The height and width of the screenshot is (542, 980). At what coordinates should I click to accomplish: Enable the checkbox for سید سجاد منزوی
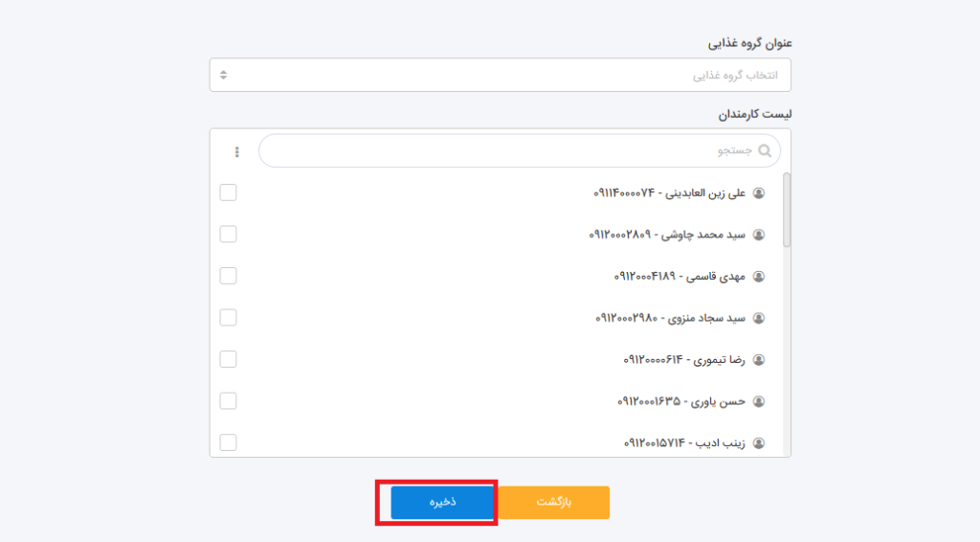pyautogui.click(x=229, y=318)
